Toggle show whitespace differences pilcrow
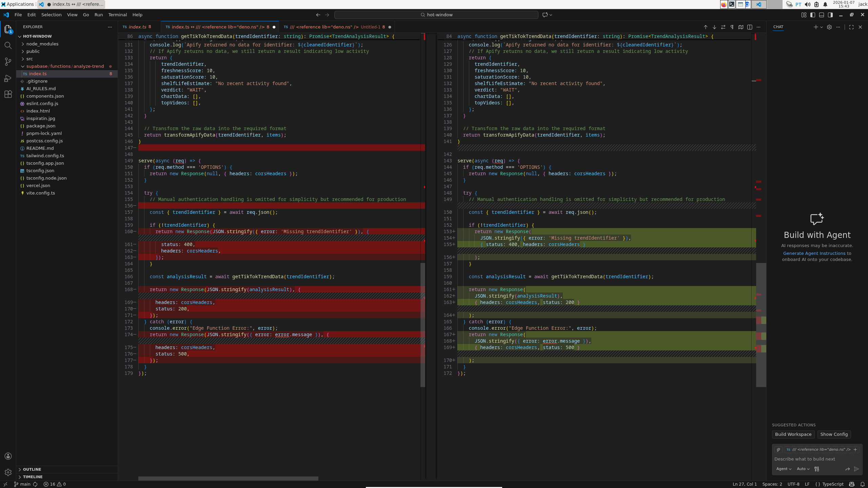 point(732,27)
